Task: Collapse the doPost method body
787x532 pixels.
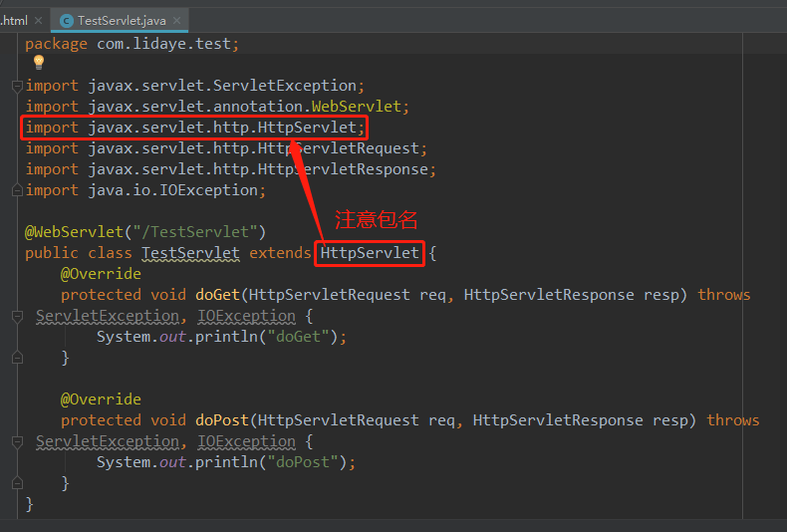Action: coord(17,441)
